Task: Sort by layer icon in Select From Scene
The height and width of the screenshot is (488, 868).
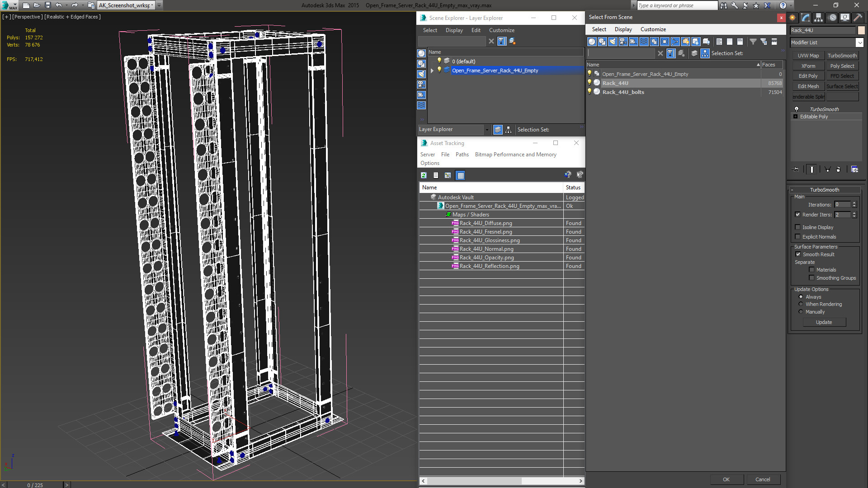Action: 694,53
